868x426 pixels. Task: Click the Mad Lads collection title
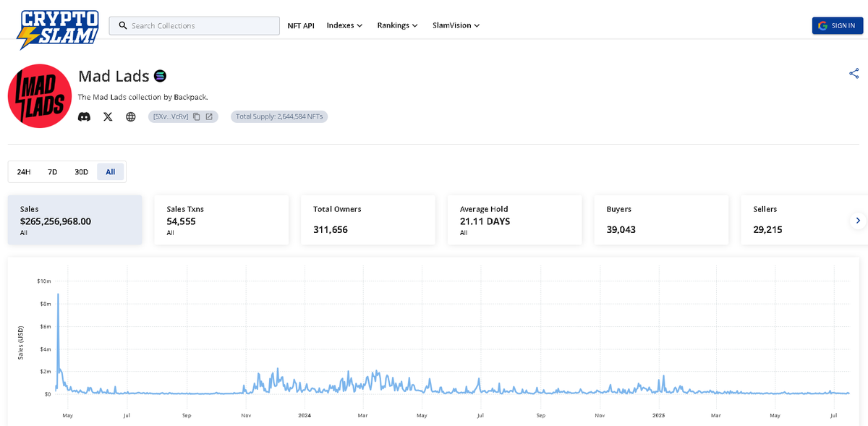pyautogui.click(x=114, y=76)
